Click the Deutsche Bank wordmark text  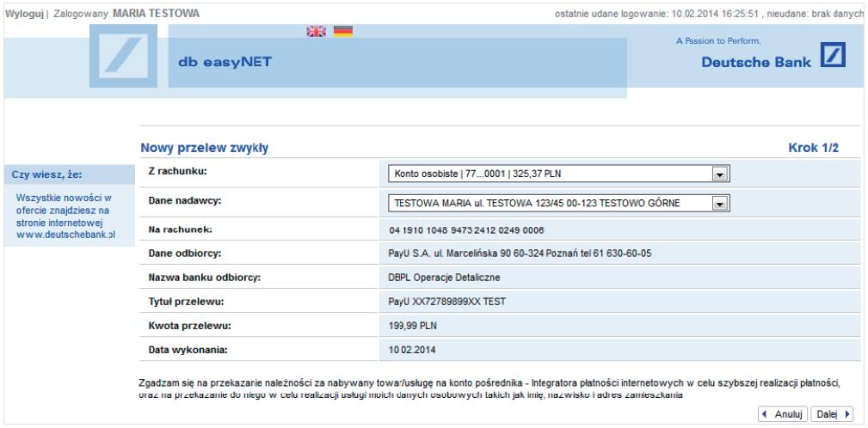pos(755,62)
